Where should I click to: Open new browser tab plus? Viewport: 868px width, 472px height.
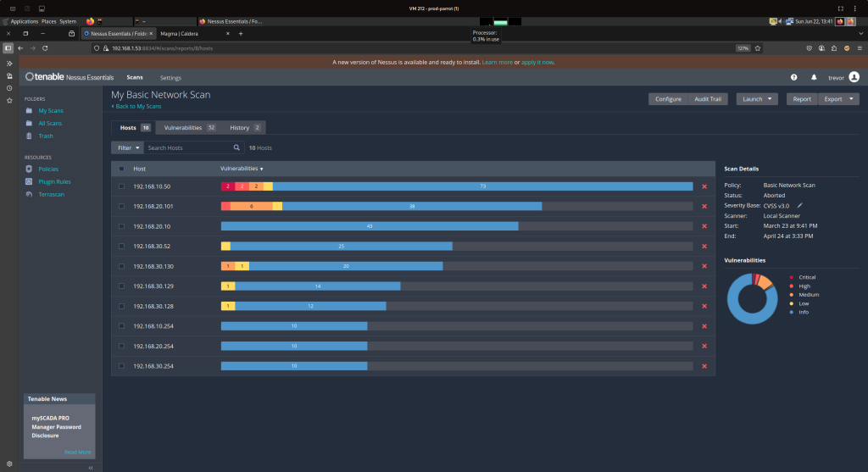240,33
